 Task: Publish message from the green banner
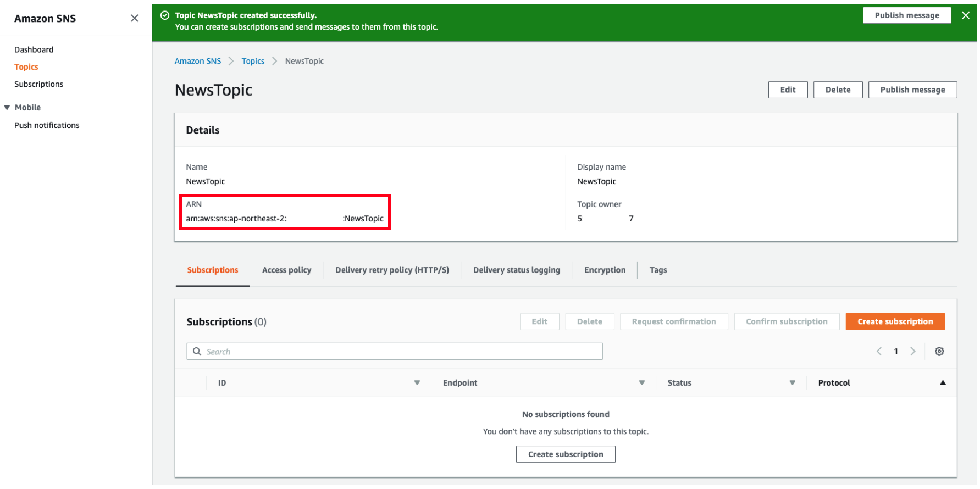907,15
